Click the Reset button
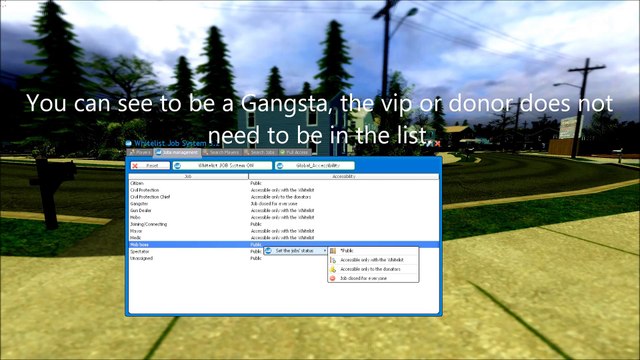The height and width of the screenshot is (360, 640). pyautogui.click(x=150, y=166)
